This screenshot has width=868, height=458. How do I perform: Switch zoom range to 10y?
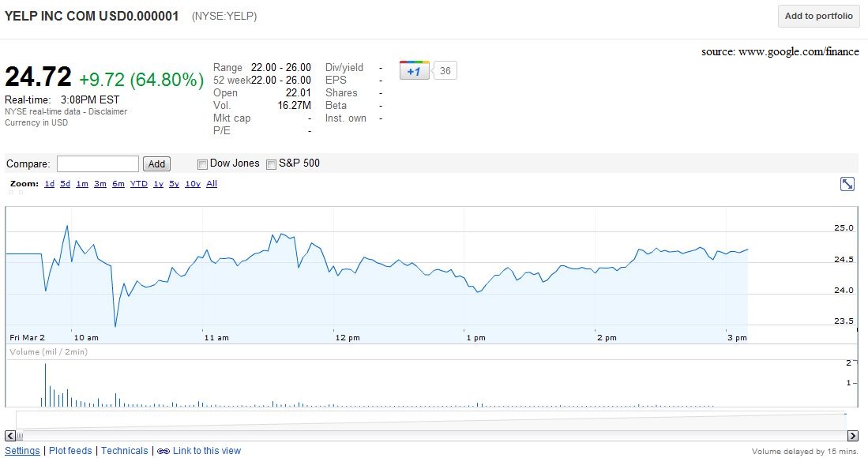coord(193,184)
